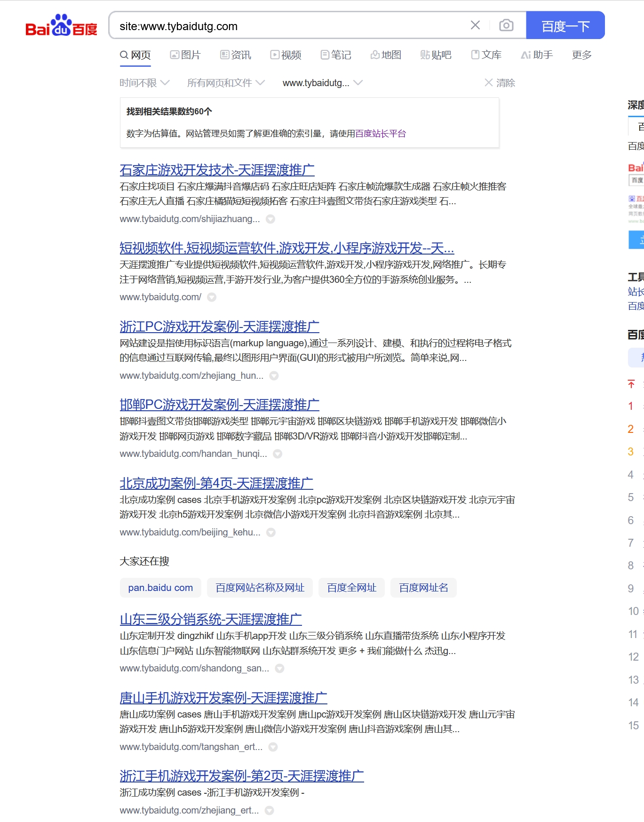This screenshot has height=822, width=644.
Task: Click the www.tybaidutg.com/shijiazhuang... URL
Action: click(x=190, y=219)
